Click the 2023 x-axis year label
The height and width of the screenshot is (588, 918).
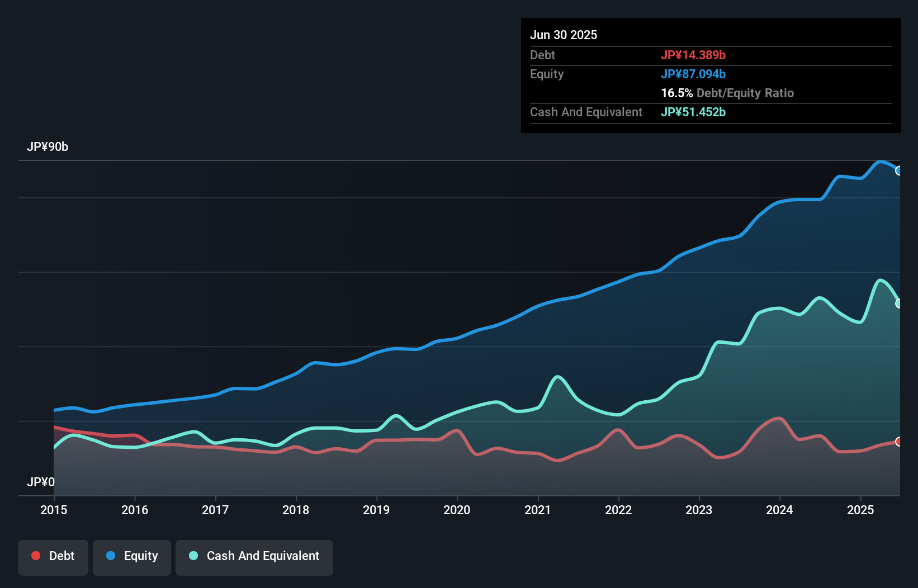click(x=699, y=510)
